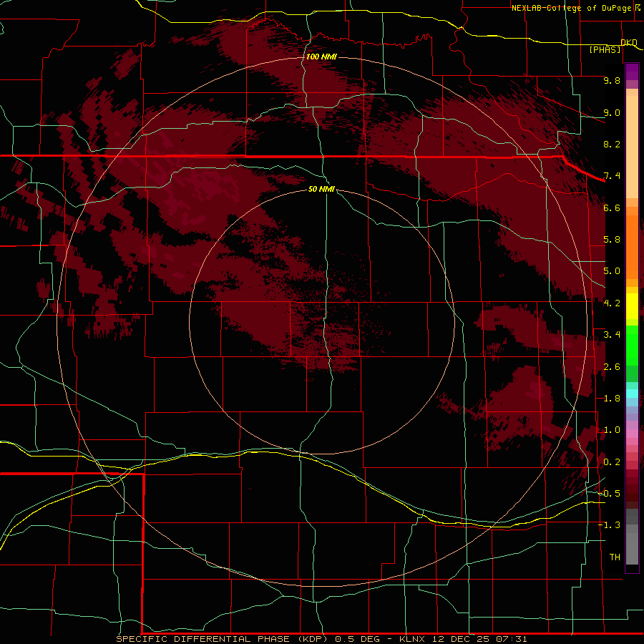Click the -0.5 value on the color scale
Viewport: 644px width, 644px height.
click(609, 494)
